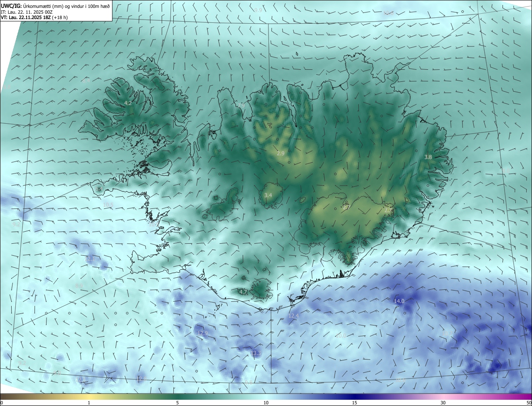Click the 4.2 value over the Westfjords
Viewport: 532px width, 406px height.
[128, 103]
